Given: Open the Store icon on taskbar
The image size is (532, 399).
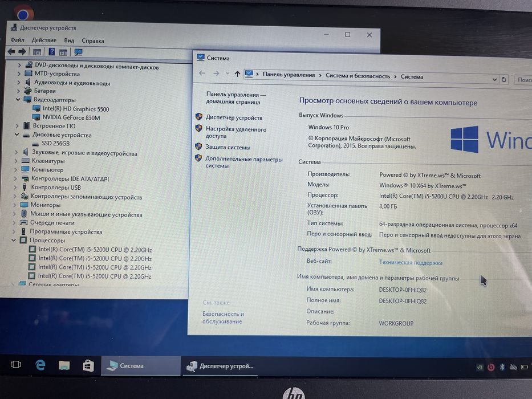Looking at the screenshot, I should coord(88,365).
